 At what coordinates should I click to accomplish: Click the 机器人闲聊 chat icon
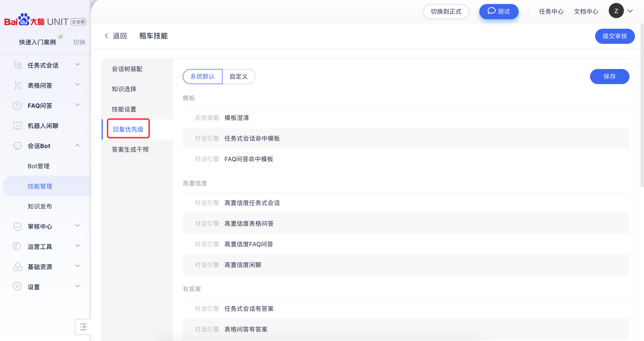(18, 126)
